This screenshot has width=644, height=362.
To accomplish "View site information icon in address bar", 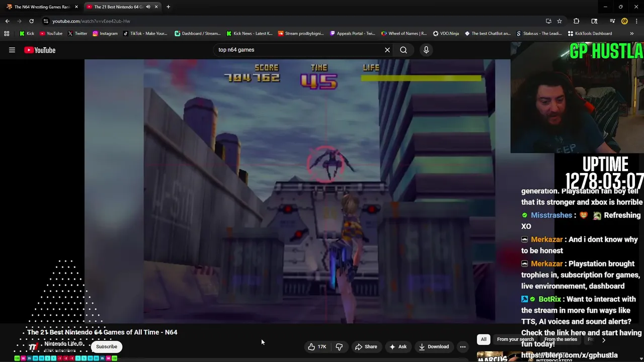I will coord(46,21).
